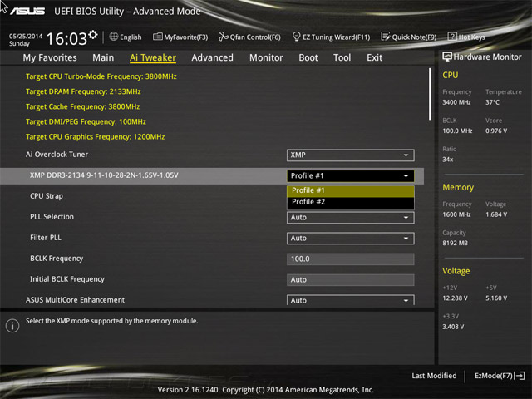Select the XMP DDR3-2134 row label
Screen dimensions: 532x399
click(x=104, y=175)
